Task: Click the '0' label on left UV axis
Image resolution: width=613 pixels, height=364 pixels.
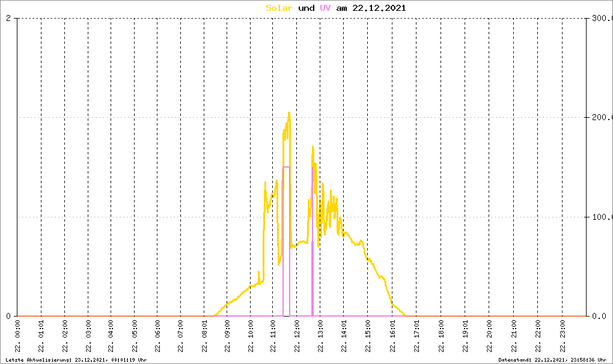Action: point(8,316)
